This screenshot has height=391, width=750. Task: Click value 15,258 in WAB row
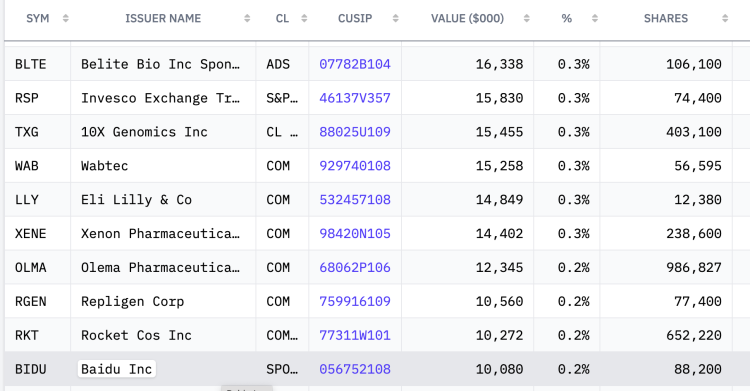[x=499, y=166]
